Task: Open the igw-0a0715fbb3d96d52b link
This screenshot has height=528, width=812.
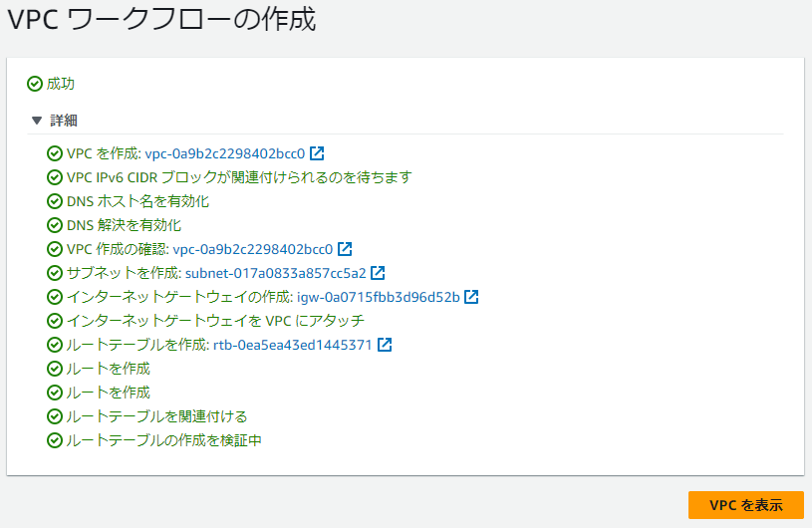Action: pyautogui.click(x=379, y=297)
